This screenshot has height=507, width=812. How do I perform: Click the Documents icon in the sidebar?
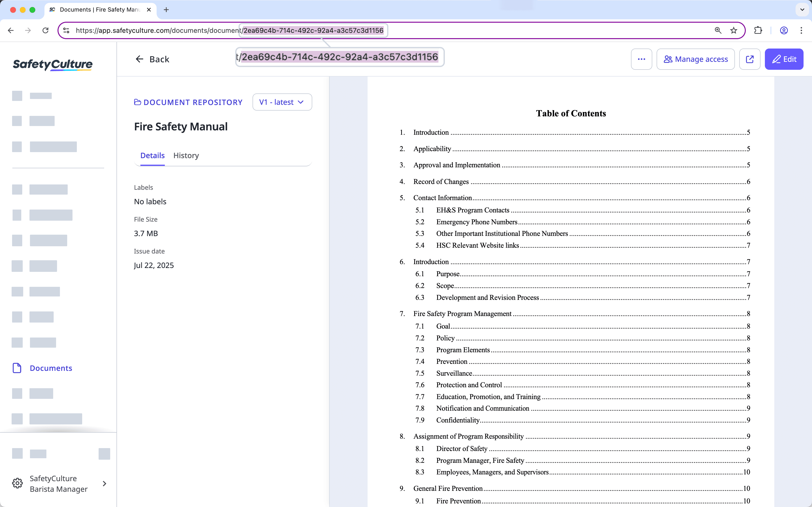point(17,368)
